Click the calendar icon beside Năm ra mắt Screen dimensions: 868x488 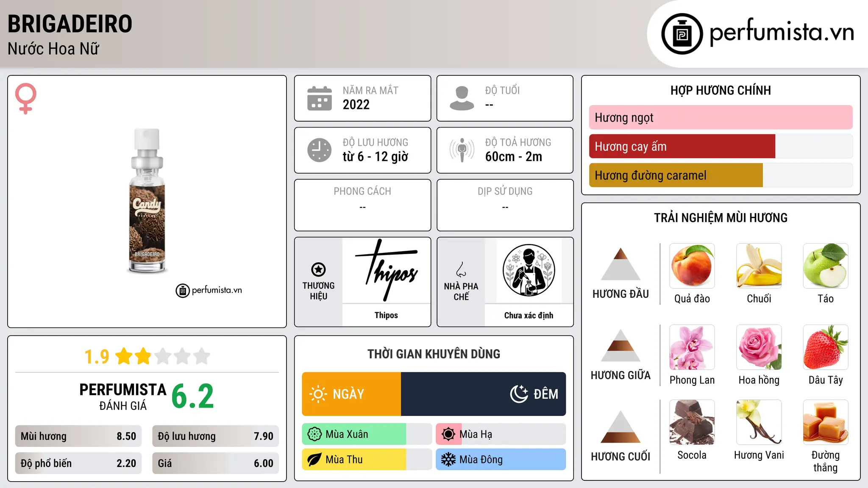coord(320,98)
